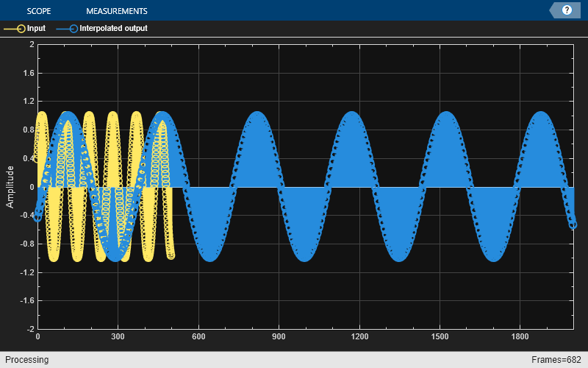The width and height of the screenshot is (588, 368).
Task: Select the Amplitude y-axis label
Action: pos(10,186)
